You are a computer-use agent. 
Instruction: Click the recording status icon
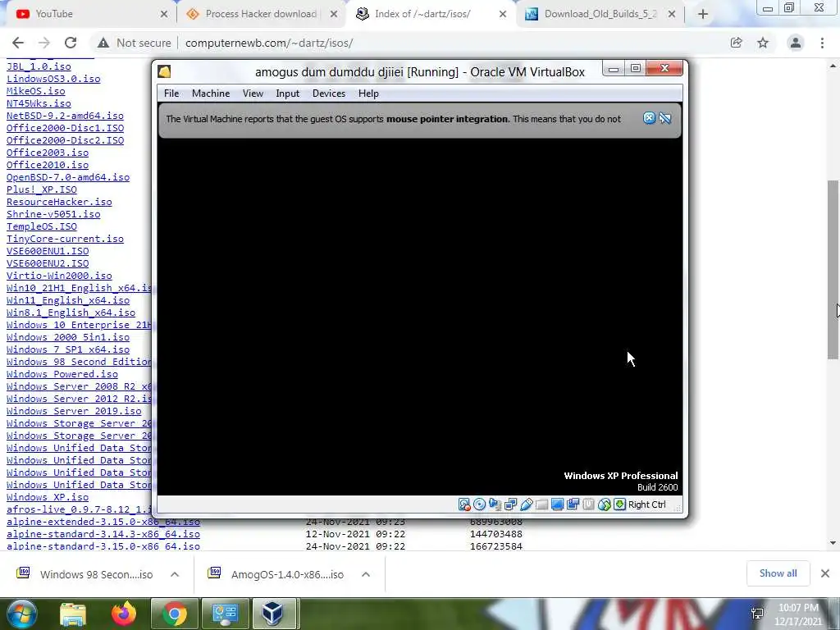(x=573, y=504)
